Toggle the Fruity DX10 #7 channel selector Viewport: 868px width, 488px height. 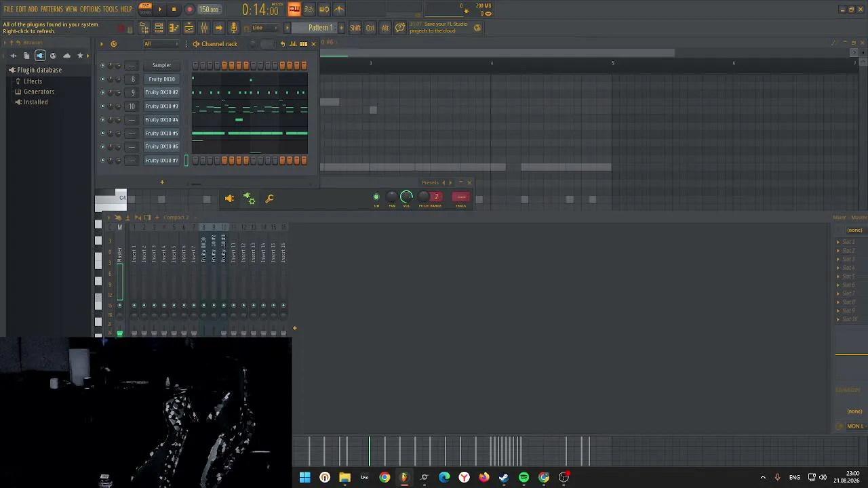pos(186,161)
